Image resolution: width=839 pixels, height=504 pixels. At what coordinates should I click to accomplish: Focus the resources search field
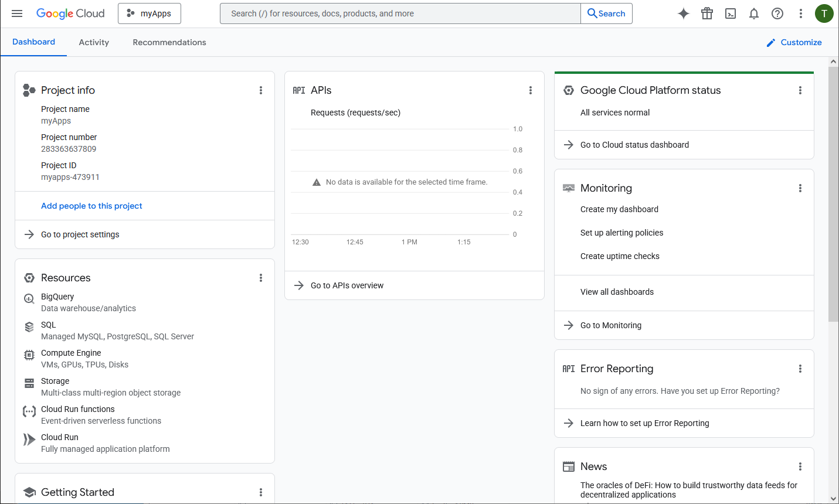click(x=400, y=13)
